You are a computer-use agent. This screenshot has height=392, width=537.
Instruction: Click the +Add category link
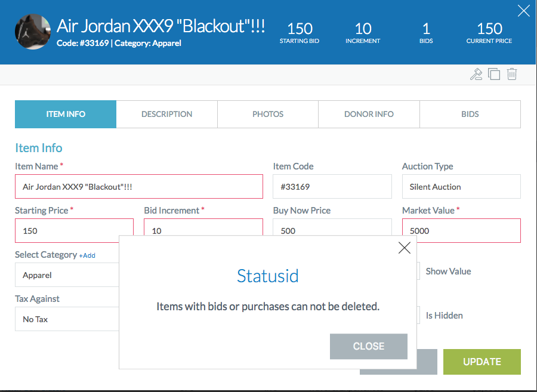coord(87,255)
